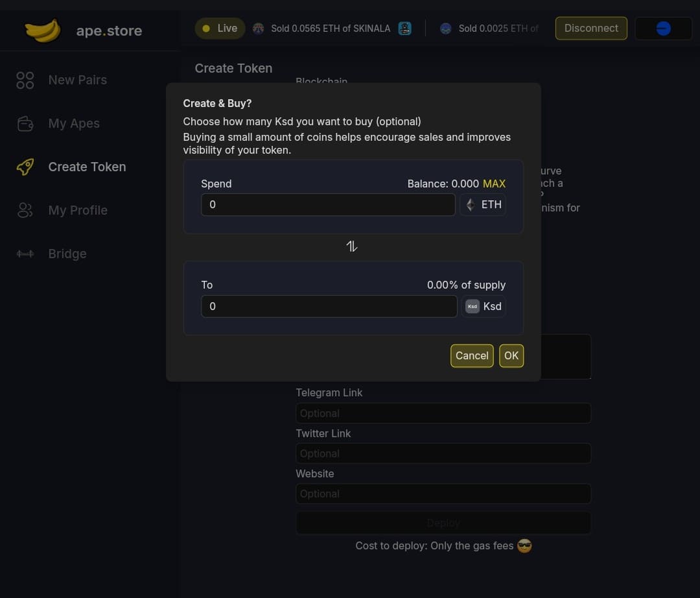Select the New Pairs sidebar icon
Viewport: 700px width, 598px height.
pos(25,80)
